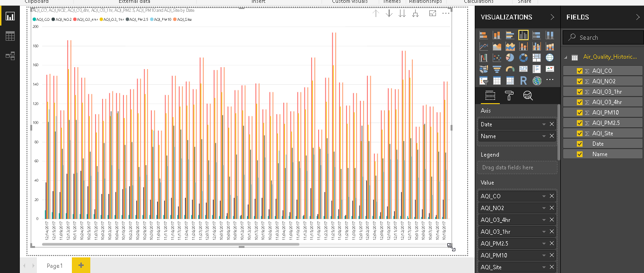Select the filled map visualization

pos(483,69)
